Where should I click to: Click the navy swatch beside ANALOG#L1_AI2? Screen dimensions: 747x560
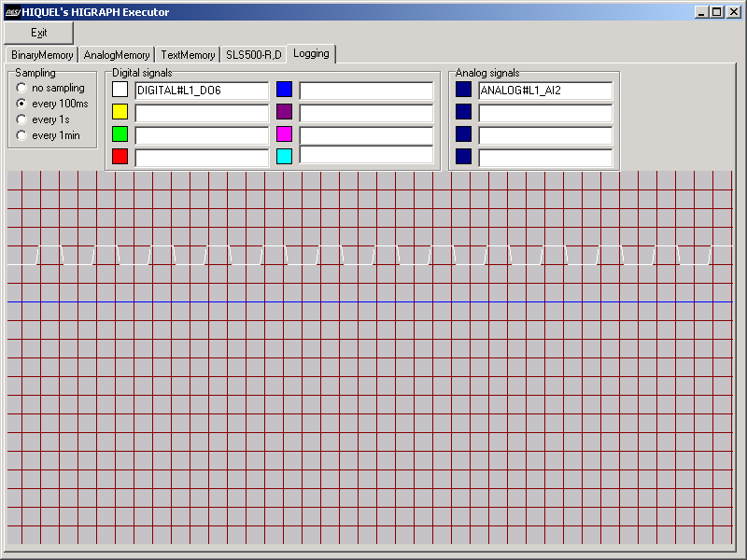click(463, 89)
